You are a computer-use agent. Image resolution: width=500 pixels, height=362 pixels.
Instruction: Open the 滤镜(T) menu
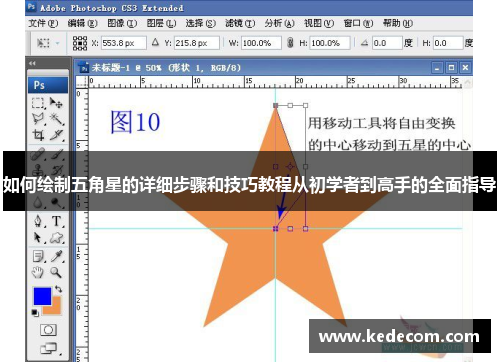(240, 23)
